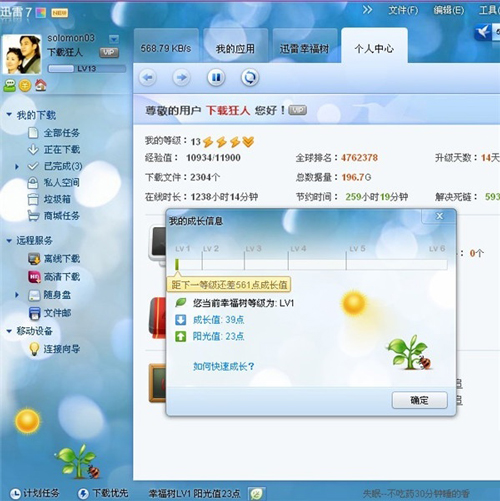Toggle 下载优先 download priority
Viewport: 500px width, 501px height.
(103, 493)
